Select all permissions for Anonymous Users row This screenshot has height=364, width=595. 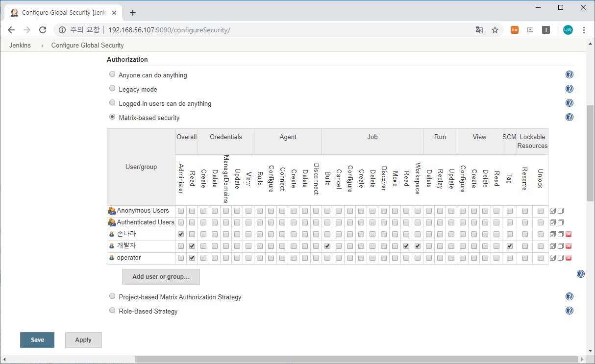(553, 211)
